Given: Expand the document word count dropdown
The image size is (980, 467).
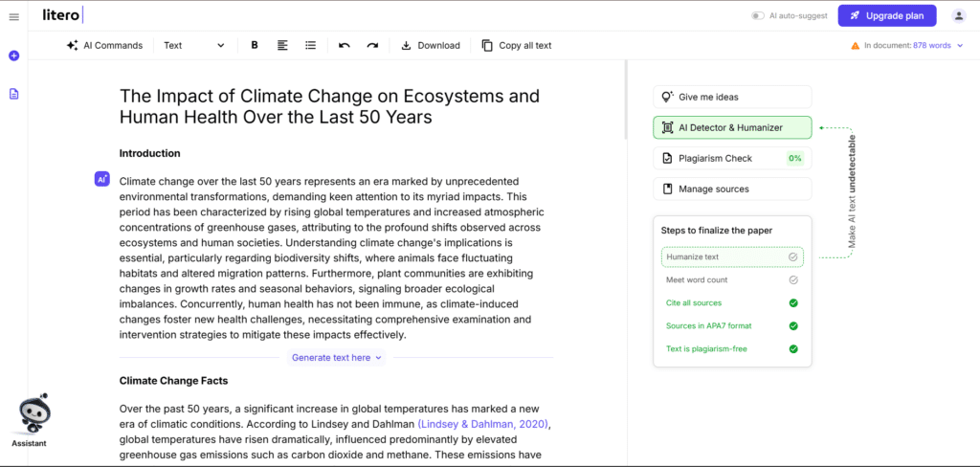Looking at the screenshot, I should click(x=960, y=46).
